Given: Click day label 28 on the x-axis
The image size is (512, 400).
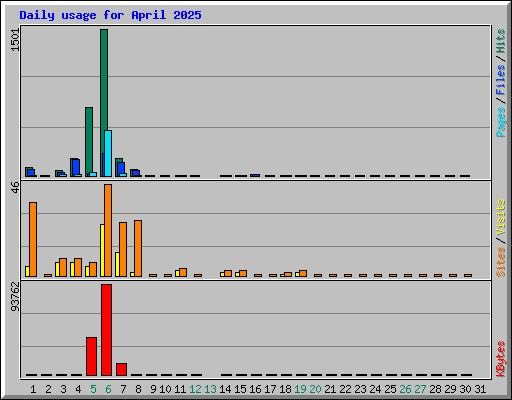Looking at the screenshot, I should 435,389.
